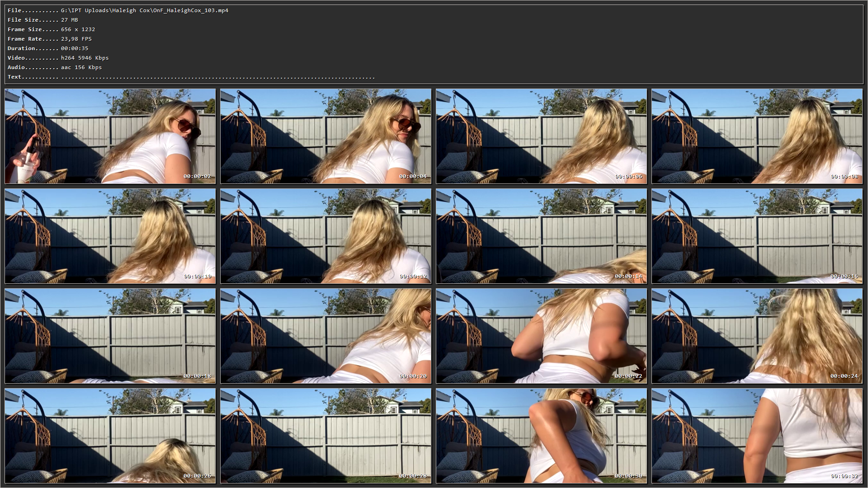Screen dimensions: 868x488
Task: Select the thumbnail timestamped 00:00:32
Action: 757,436
